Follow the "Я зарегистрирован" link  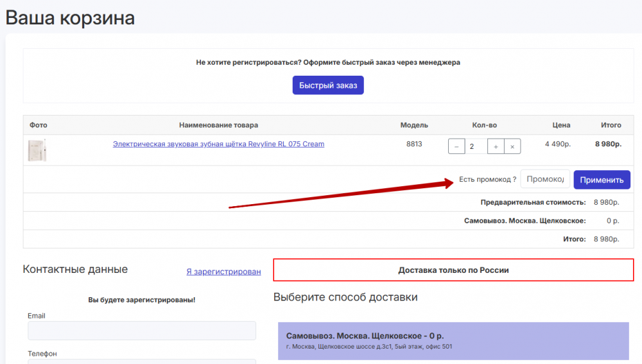(223, 272)
